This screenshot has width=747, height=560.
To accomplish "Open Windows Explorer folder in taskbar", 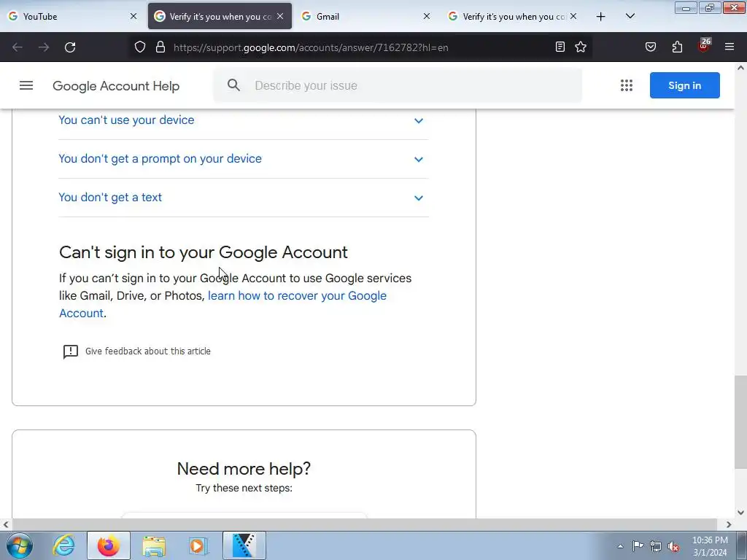I will (154, 545).
